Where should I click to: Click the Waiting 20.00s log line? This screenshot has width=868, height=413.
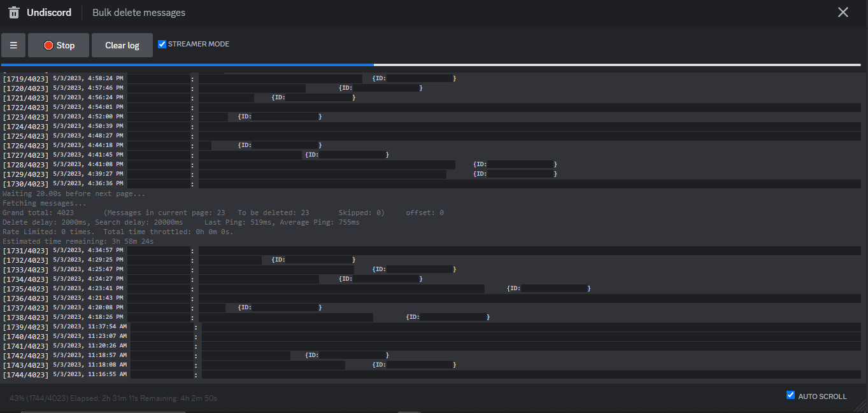tap(74, 193)
